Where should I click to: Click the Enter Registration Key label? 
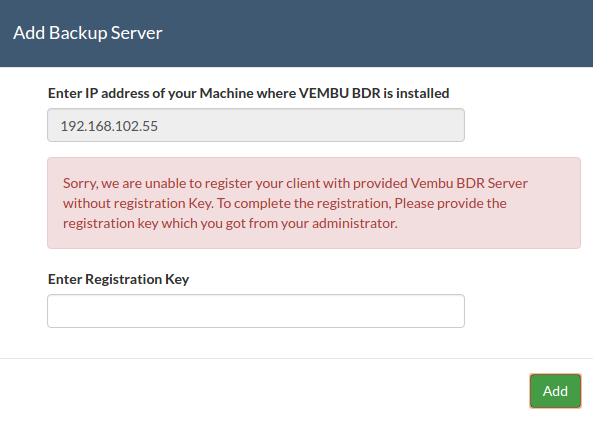pos(118,279)
